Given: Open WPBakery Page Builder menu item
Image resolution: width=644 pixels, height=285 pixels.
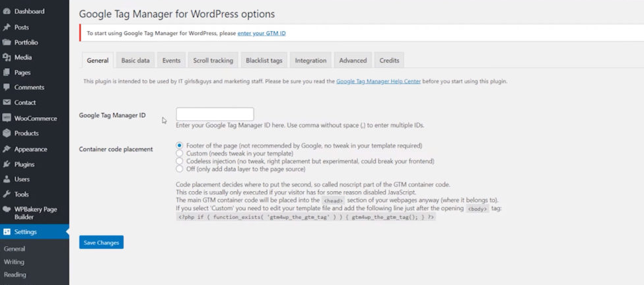Looking at the screenshot, I should 34,213.
